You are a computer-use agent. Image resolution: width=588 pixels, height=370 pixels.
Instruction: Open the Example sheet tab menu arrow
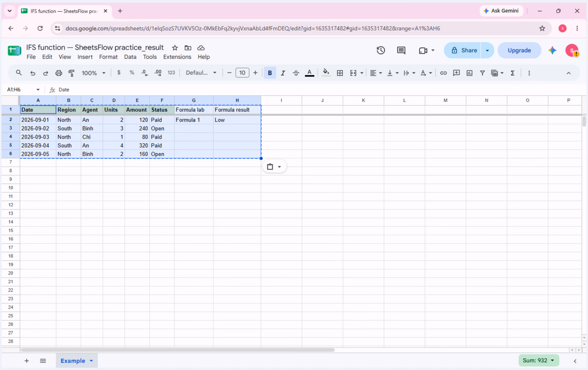[x=91, y=361]
